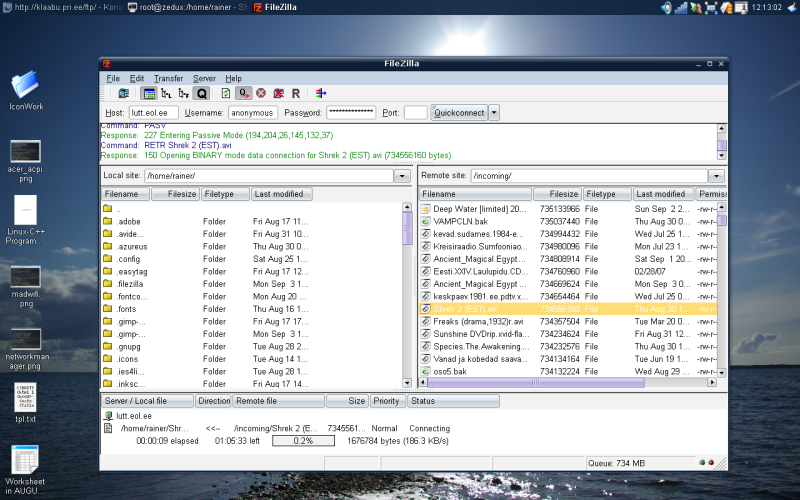Viewport: 800px width, 500px height.
Task: Click the display configuration tray icon
Action: tap(711, 7)
